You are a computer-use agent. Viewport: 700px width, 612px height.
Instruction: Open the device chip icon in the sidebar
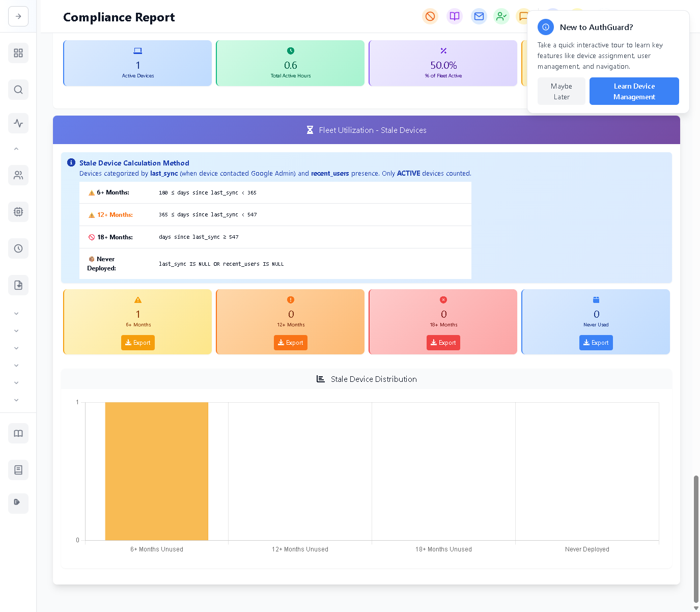18,212
